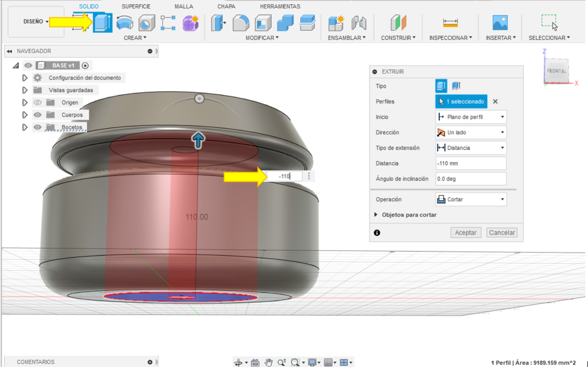Open the MODIFICAR menu
588x367 pixels.
pyautogui.click(x=262, y=38)
